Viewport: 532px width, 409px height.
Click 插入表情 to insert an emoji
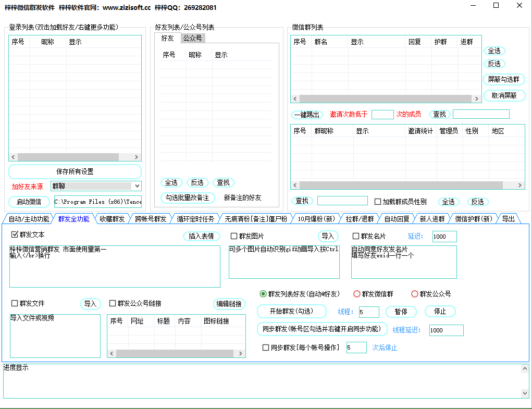(201, 236)
